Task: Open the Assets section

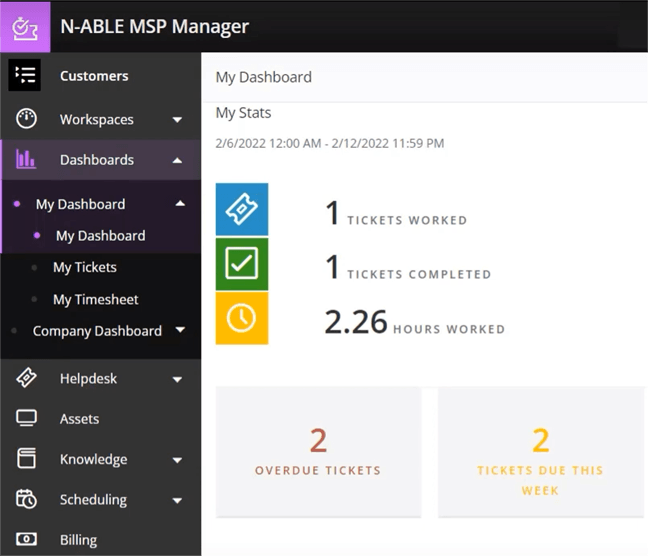Action: [x=79, y=419]
